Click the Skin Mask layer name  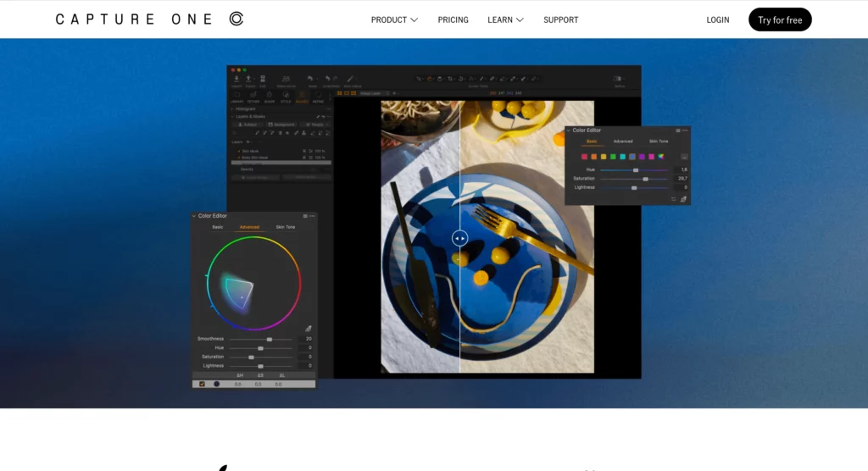pos(250,151)
